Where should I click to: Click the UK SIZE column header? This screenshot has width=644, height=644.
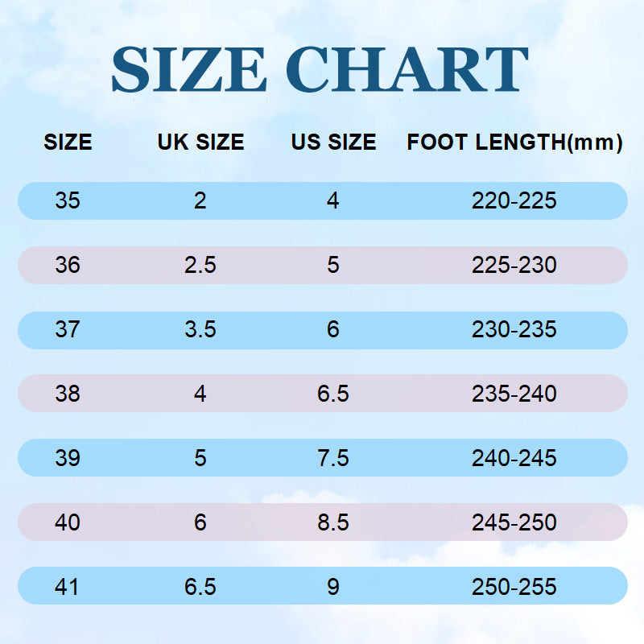click(x=200, y=143)
